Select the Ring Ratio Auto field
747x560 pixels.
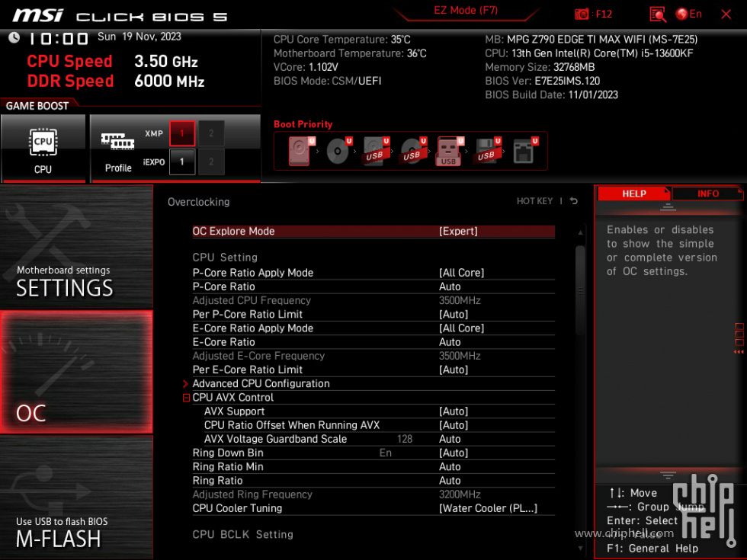[x=373, y=481]
